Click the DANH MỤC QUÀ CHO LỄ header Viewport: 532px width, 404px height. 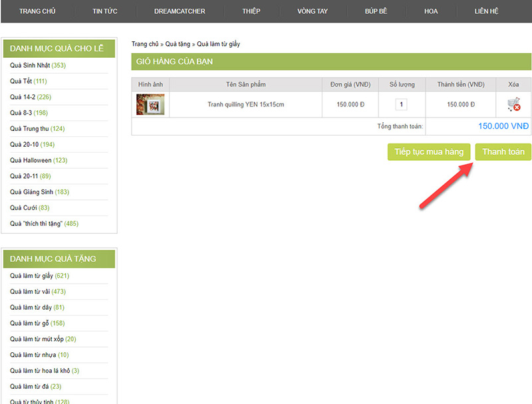pos(59,49)
